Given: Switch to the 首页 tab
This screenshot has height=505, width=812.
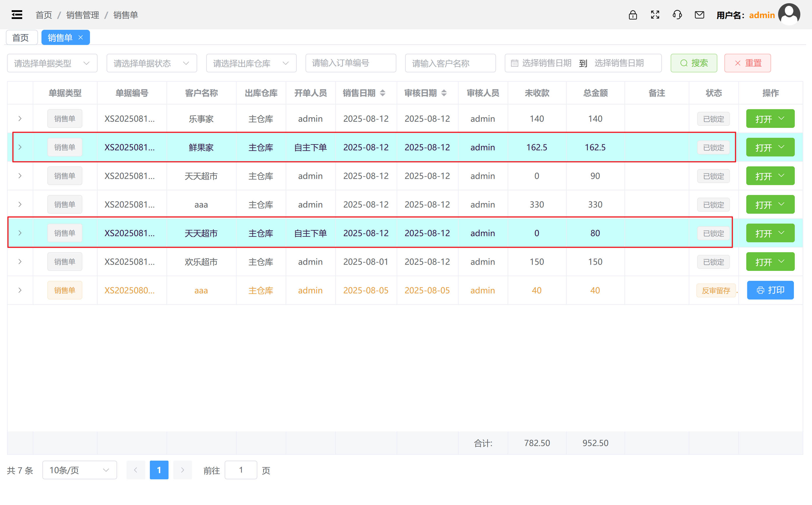Looking at the screenshot, I should tap(21, 37).
